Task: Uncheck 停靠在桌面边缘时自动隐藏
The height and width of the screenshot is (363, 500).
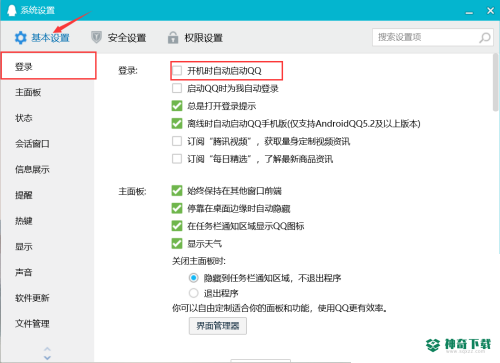Action: coord(177,208)
